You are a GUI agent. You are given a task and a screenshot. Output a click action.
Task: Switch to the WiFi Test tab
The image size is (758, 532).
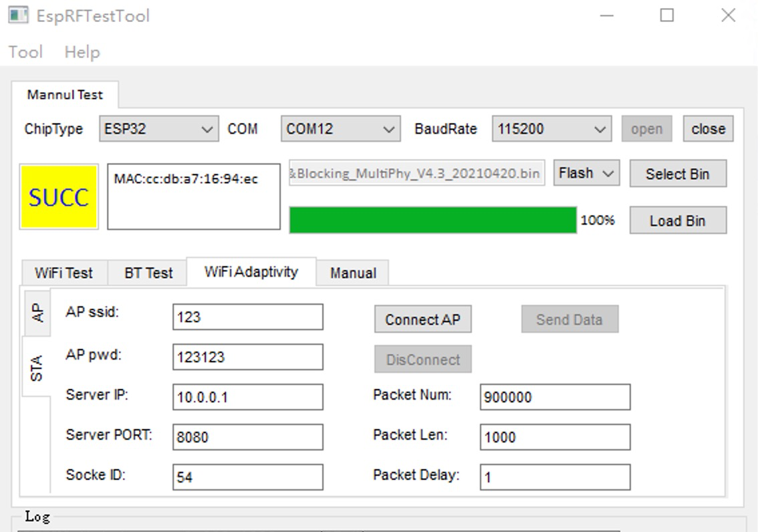64,273
